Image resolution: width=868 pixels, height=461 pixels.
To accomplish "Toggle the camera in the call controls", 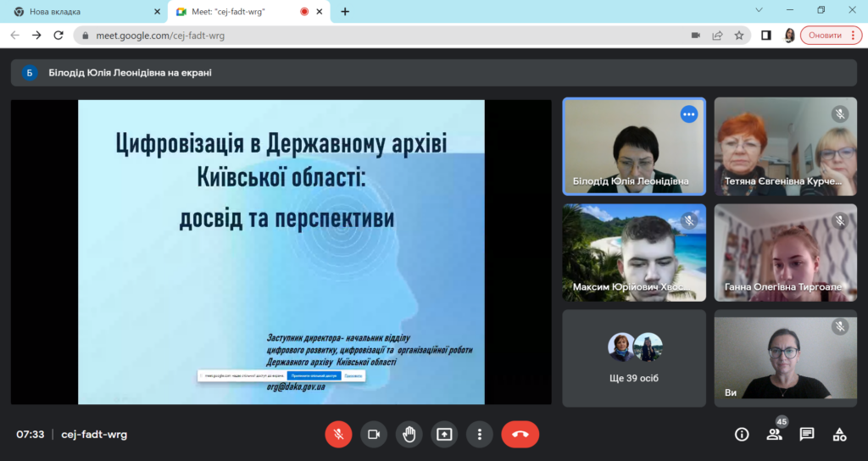I will pyautogui.click(x=373, y=434).
